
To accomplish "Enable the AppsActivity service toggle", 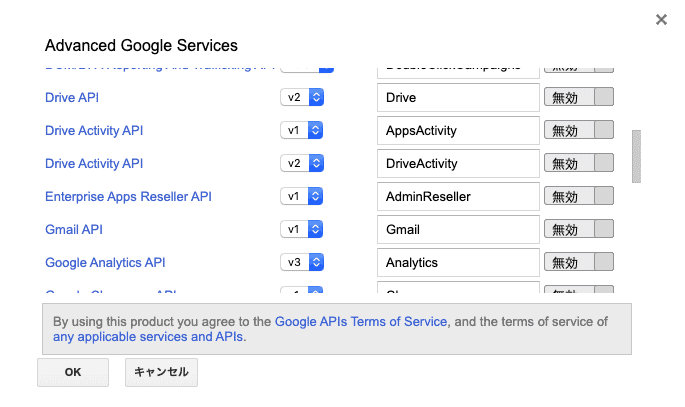I will pos(578,131).
